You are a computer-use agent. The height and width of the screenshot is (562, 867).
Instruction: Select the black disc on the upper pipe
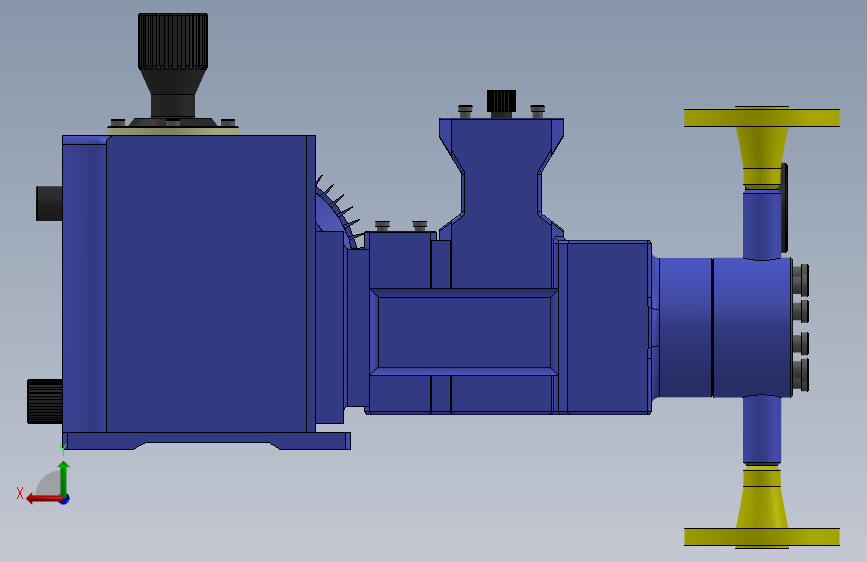pyautogui.click(x=784, y=207)
